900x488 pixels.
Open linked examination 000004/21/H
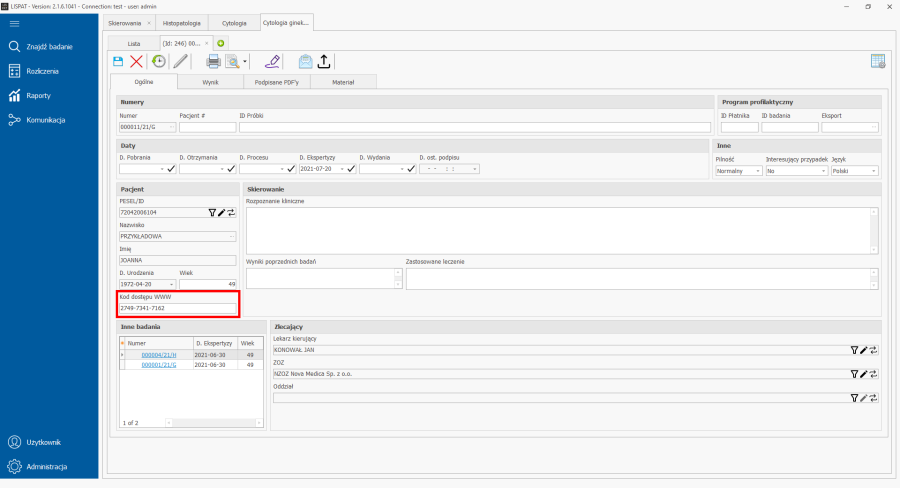click(x=158, y=355)
